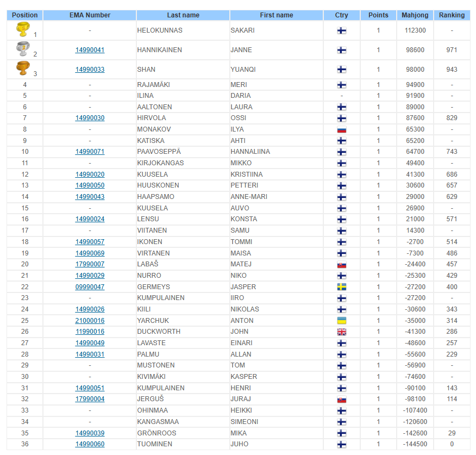Click the gold trophy icon for position 1
This screenshot has height=455, width=476.
tap(23, 29)
